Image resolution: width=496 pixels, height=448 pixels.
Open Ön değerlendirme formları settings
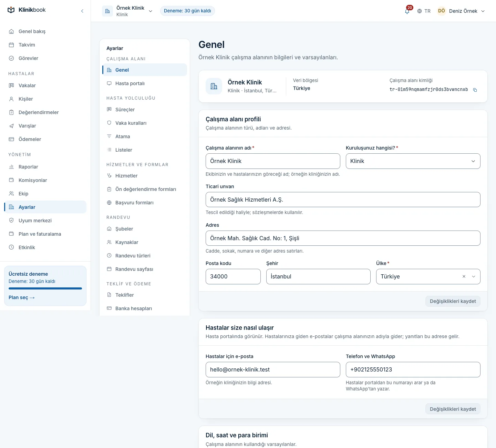point(145,189)
